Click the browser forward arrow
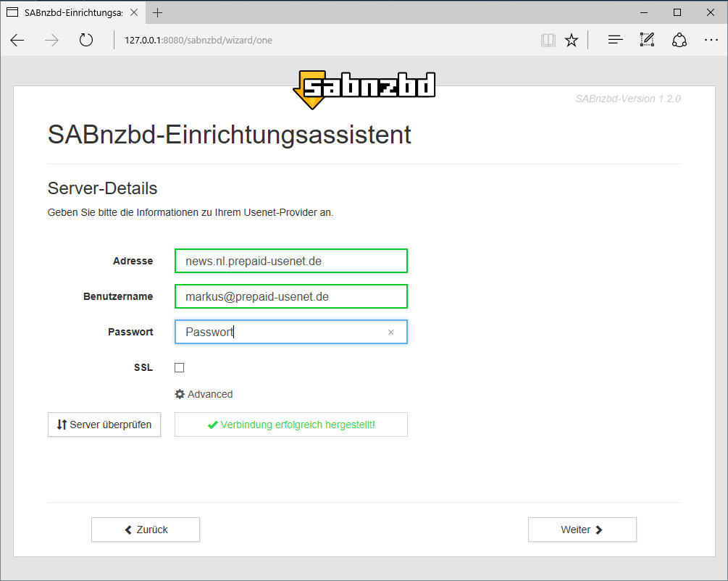Viewport: 728px width, 581px height. point(51,41)
